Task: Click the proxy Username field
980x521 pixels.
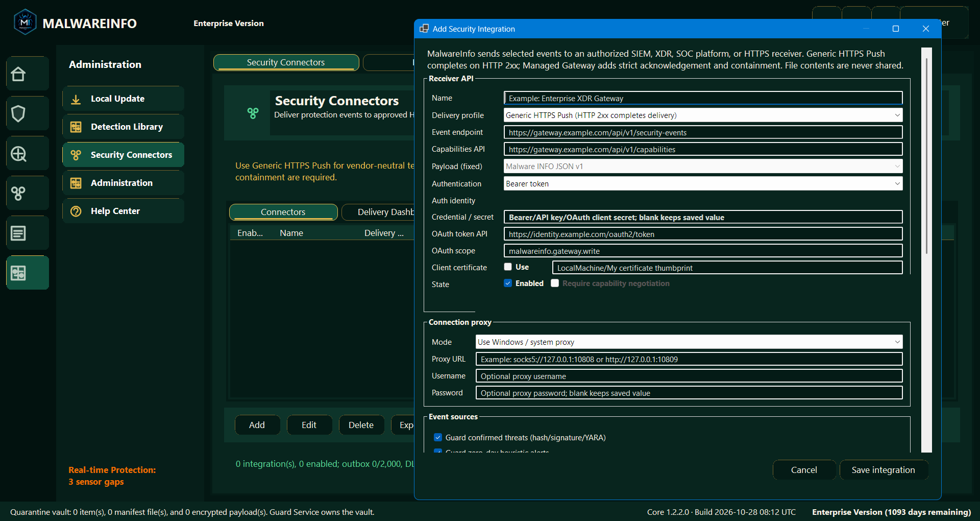Action: coord(689,376)
